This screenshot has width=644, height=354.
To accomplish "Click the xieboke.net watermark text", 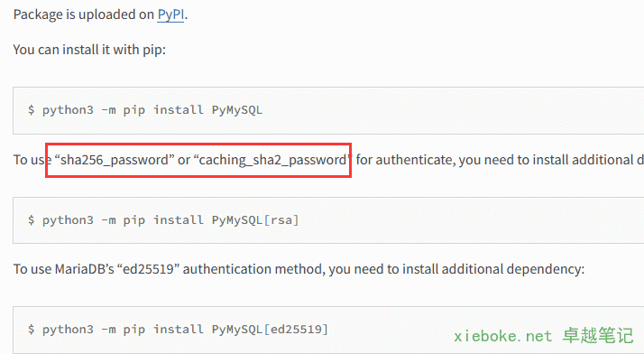I will coord(502,336).
